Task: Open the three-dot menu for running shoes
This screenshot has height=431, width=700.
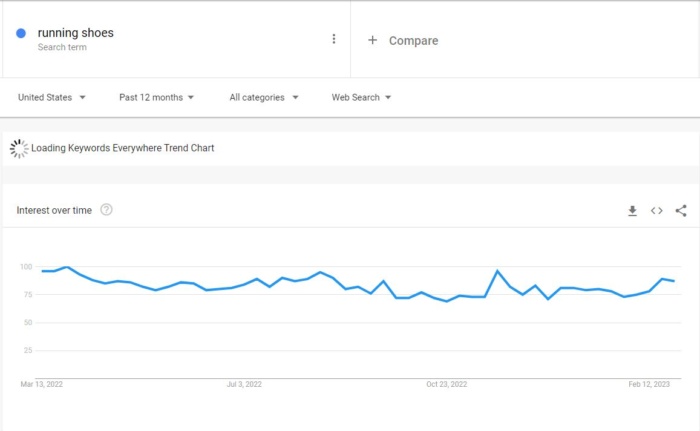Action: 333,39
